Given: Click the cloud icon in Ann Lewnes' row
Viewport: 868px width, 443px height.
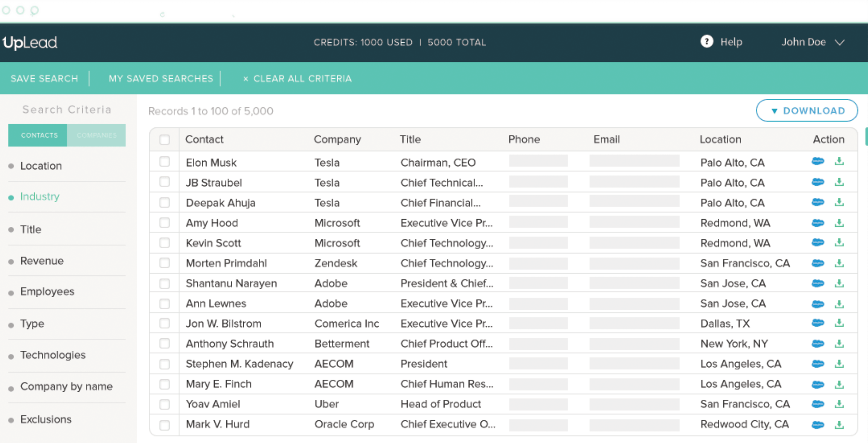Looking at the screenshot, I should point(818,304).
